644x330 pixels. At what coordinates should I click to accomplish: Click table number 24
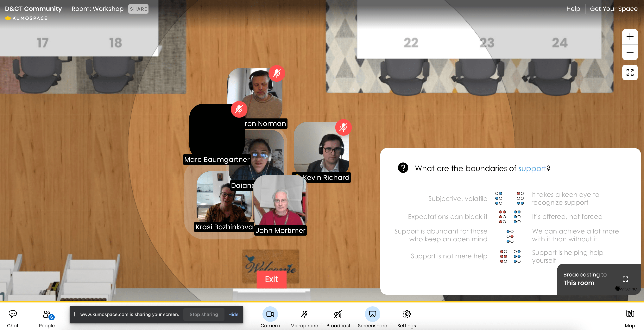[x=560, y=43]
